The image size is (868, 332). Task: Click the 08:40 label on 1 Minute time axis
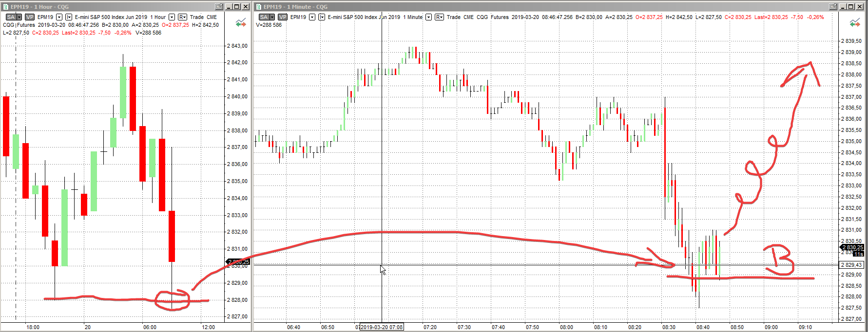[703, 327]
